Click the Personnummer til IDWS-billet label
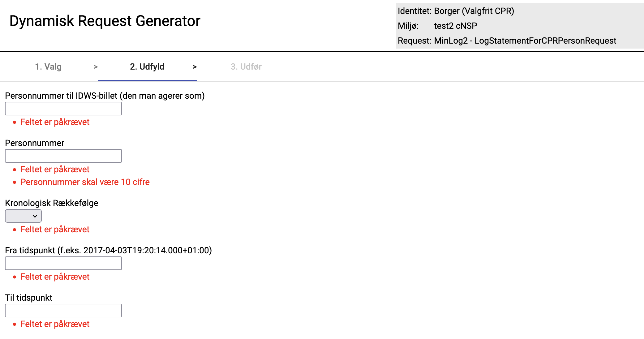 (x=105, y=96)
